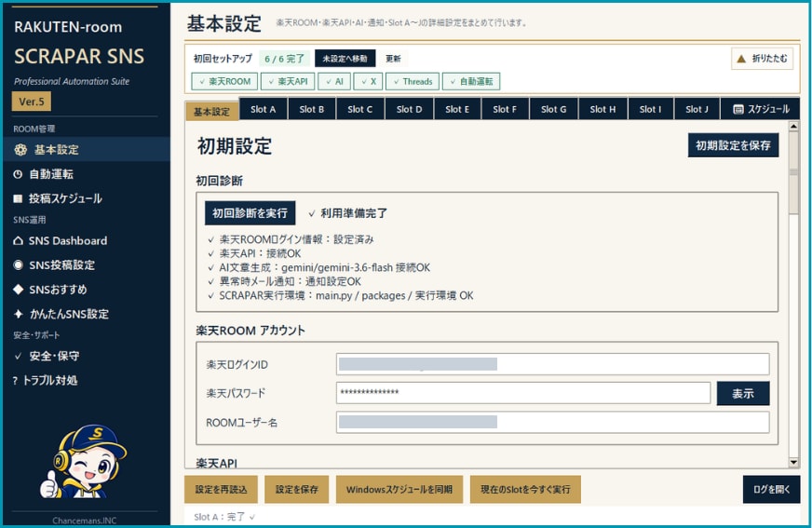Image resolution: width=812 pixels, height=528 pixels.
Task: Click the 6 / 6 完了 status label
Action: (x=284, y=59)
